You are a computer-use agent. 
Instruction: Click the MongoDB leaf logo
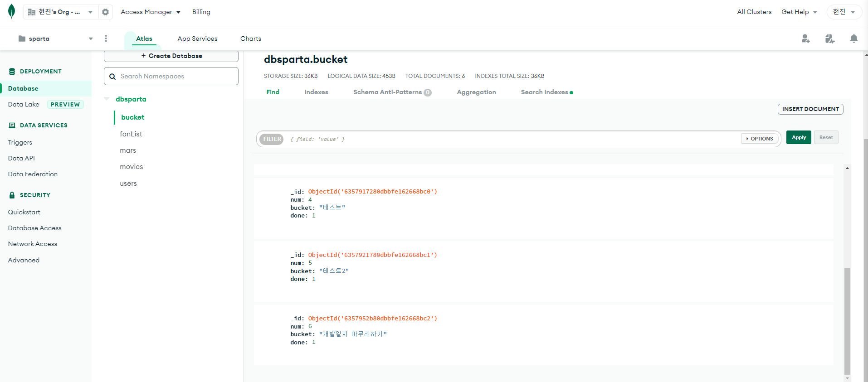click(12, 11)
